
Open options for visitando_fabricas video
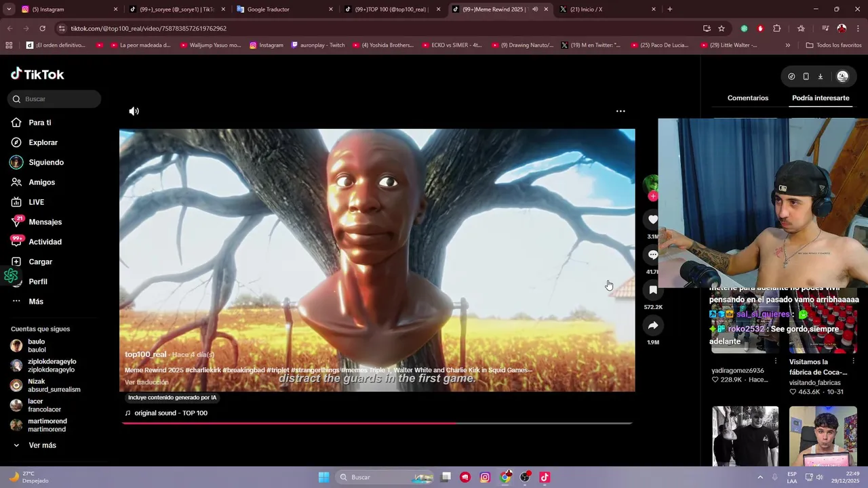pos(853,362)
